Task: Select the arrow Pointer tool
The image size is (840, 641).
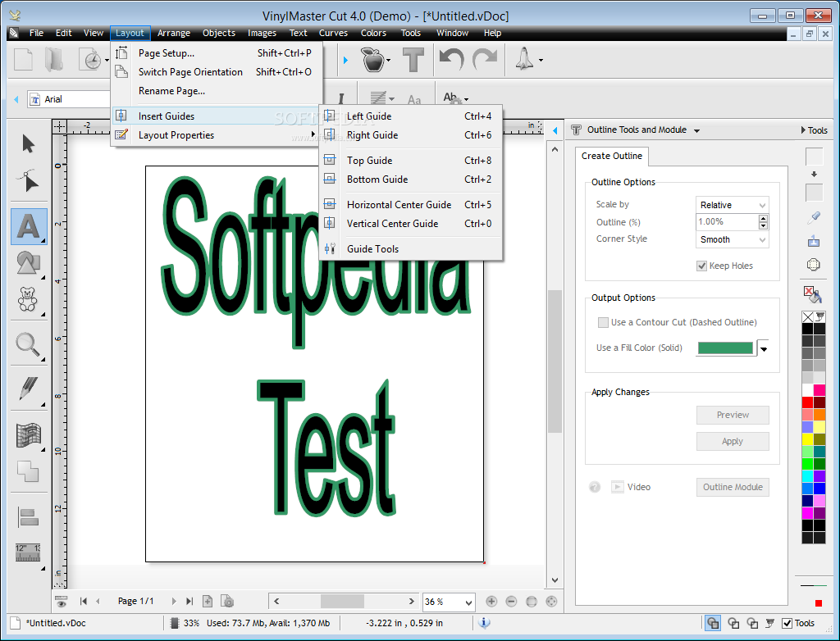Action: pos(29,144)
